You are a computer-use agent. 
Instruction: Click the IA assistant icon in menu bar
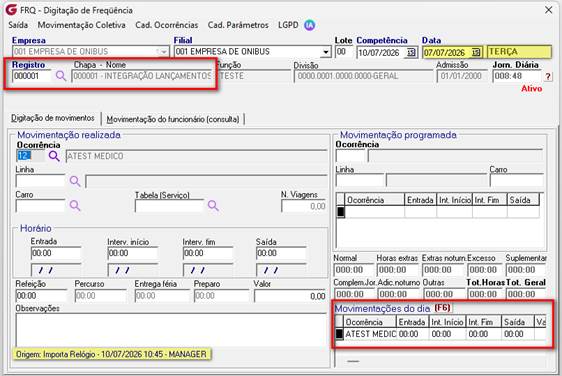[309, 25]
